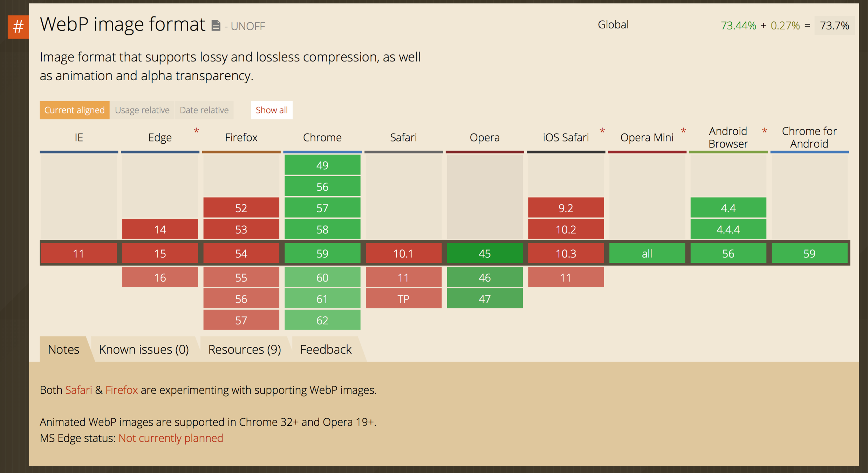868x473 pixels.
Task: Click the asterisk beside Opera Mini
Action: [x=683, y=131]
